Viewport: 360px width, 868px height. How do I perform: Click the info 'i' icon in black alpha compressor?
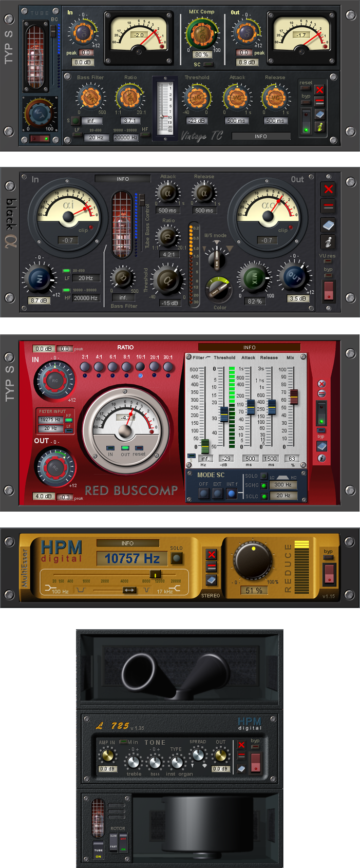pyautogui.click(x=328, y=241)
